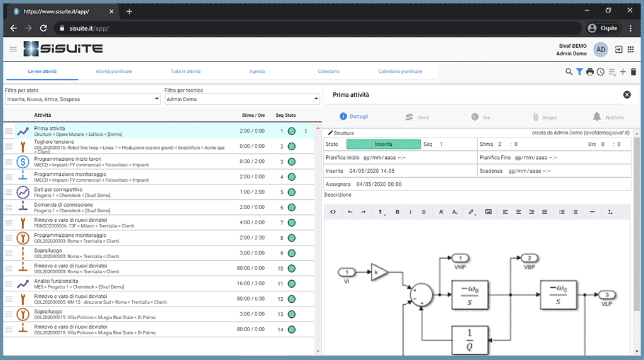The width and height of the screenshot is (644, 360).
Task: Justify text in the editor
Action: point(545,212)
